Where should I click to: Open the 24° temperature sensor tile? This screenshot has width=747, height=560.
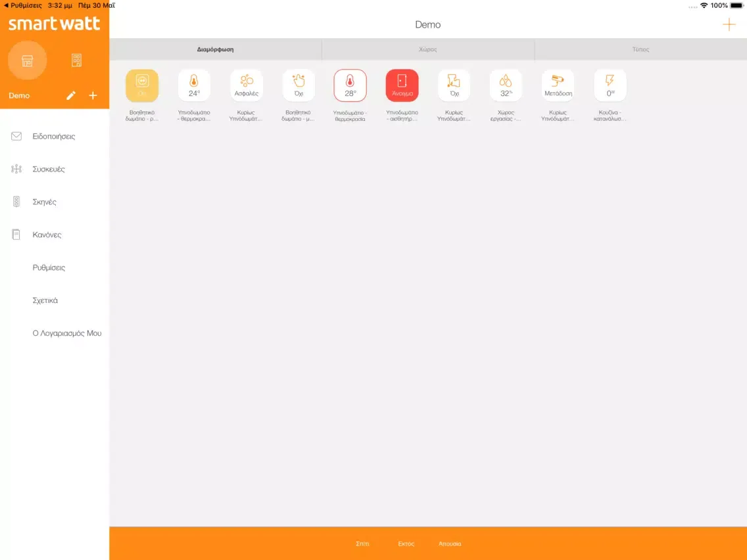click(x=194, y=85)
